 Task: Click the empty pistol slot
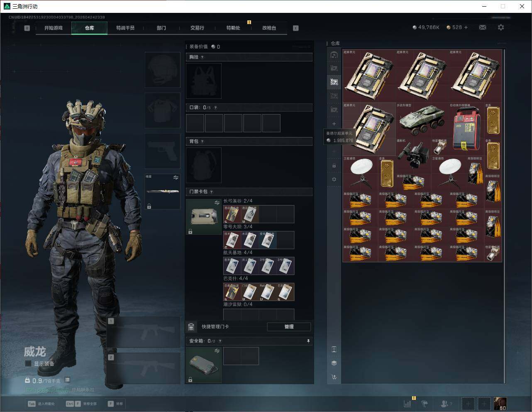pos(162,151)
